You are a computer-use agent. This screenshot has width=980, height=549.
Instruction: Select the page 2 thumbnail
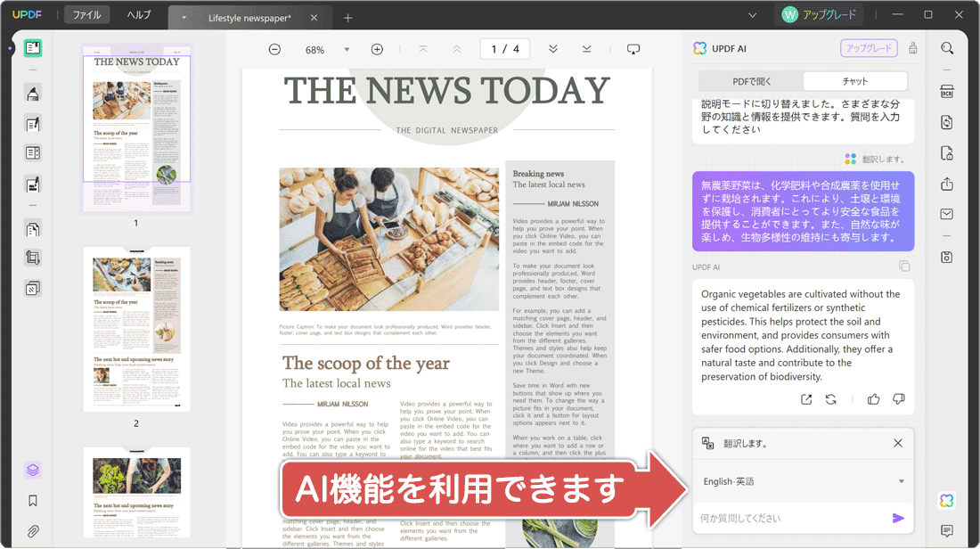click(136, 329)
